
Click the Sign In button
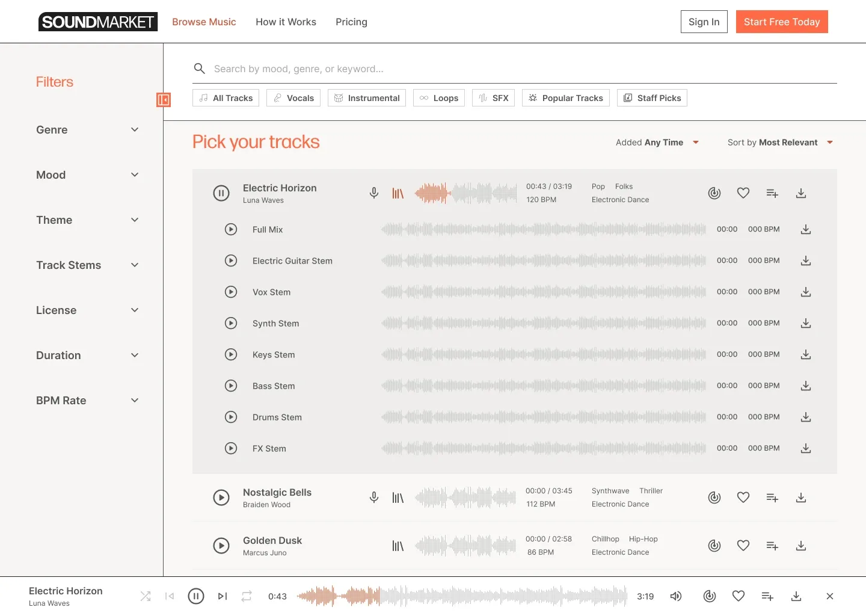pos(704,22)
